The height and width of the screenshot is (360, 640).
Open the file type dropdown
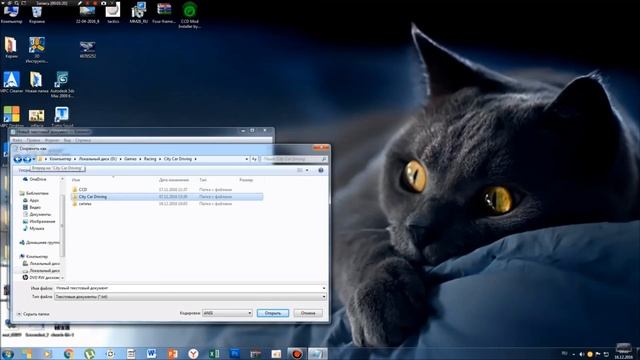pos(324,297)
